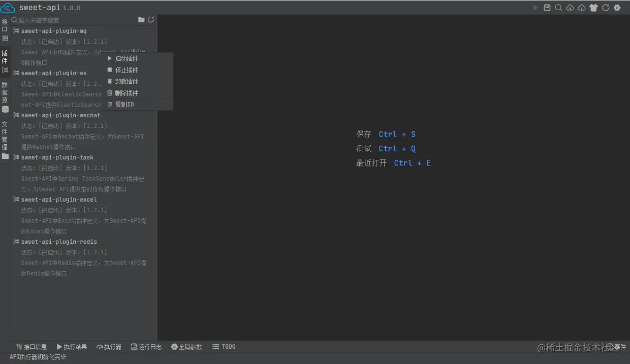The height and width of the screenshot is (364, 630).
Task: Click the status line under sweet-api-plugin-mq
Action: [64, 42]
